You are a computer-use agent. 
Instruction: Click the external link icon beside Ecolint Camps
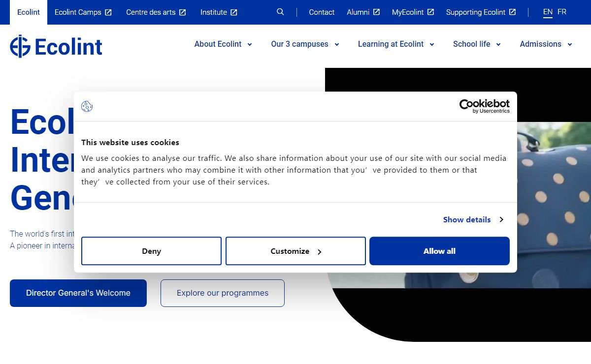pyautogui.click(x=108, y=12)
